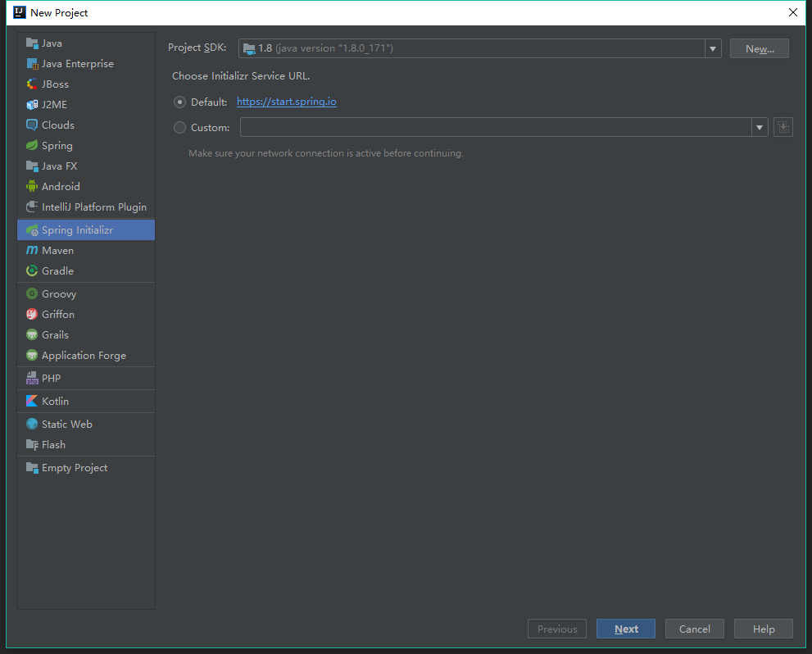
Task: Click the Spring Initializr icon
Action: coord(32,230)
